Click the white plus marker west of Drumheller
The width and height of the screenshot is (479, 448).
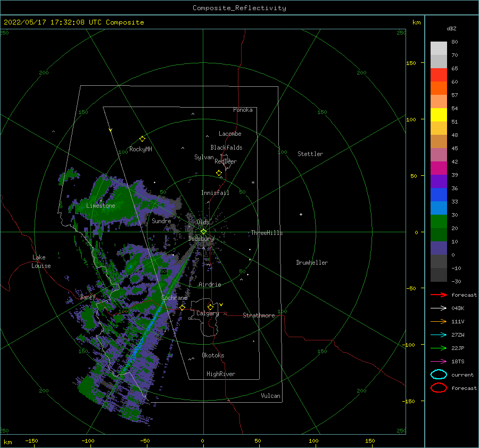(301, 214)
